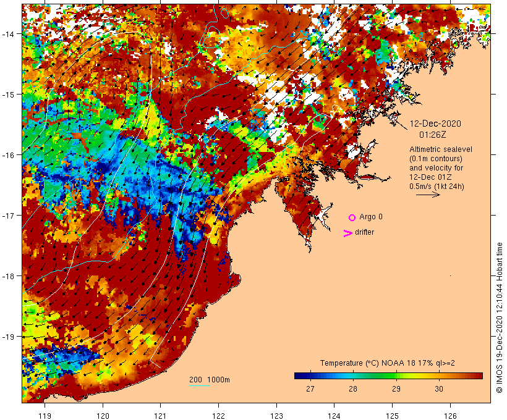Click longitude axis label 125

(392, 416)
